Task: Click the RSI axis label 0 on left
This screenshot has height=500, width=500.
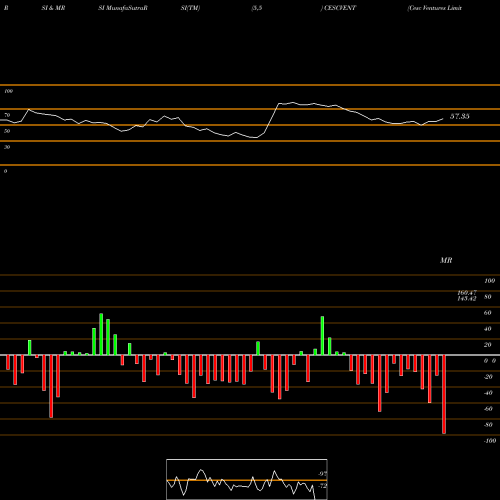Action: 5,171
